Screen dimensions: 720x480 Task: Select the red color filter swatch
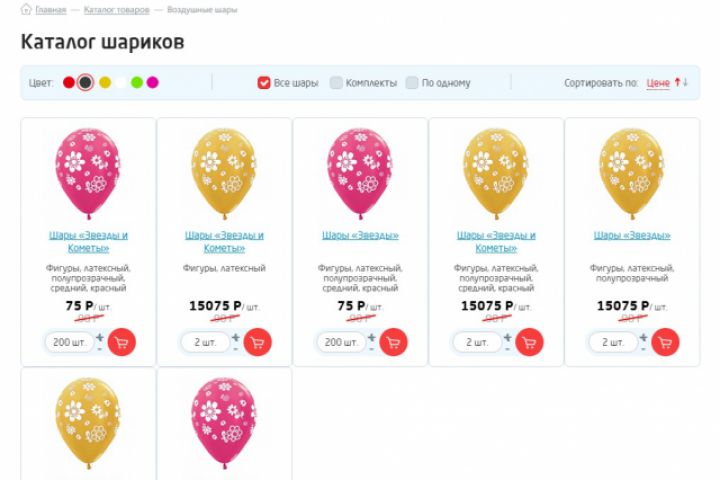69,82
